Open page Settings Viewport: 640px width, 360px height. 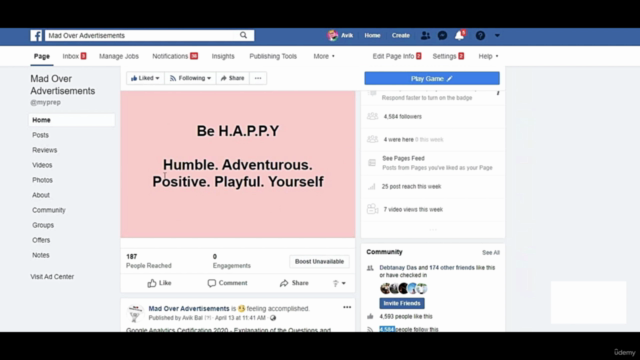click(x=448, y=56)
